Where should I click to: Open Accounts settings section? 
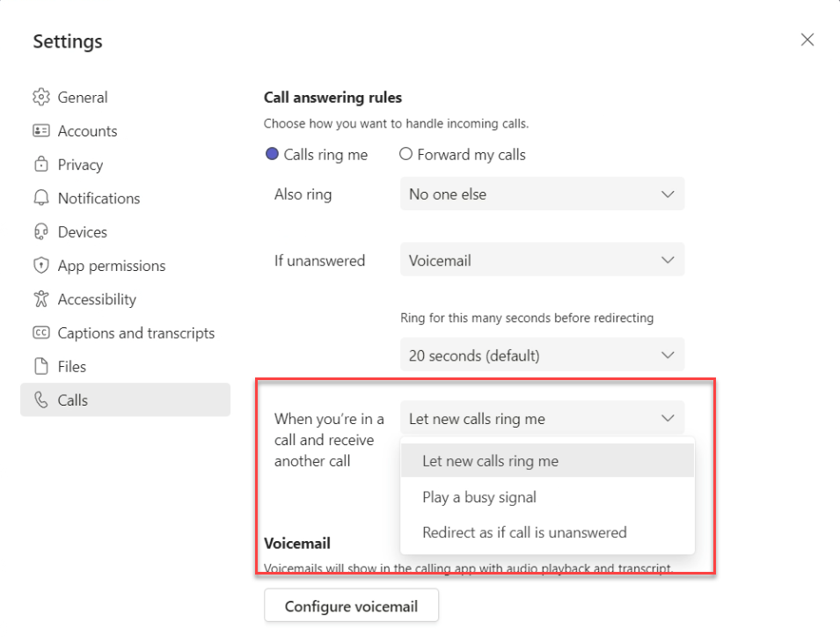point(126,131)
